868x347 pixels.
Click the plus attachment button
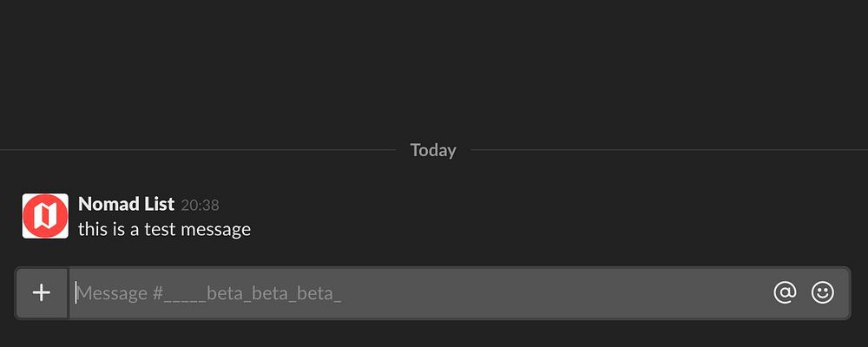pyautogui.click(x=42, y=292)
